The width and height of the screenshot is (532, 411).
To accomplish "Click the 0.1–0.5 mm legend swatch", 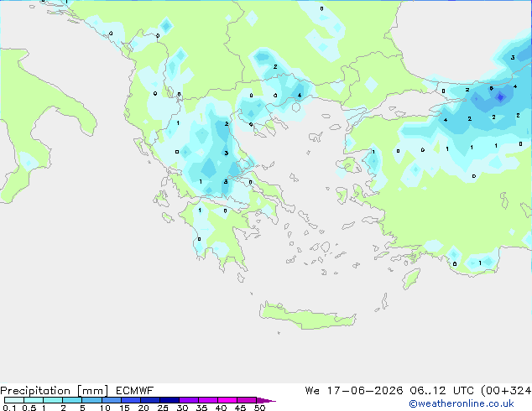I will pyautogui.click(x=14, y=400).
